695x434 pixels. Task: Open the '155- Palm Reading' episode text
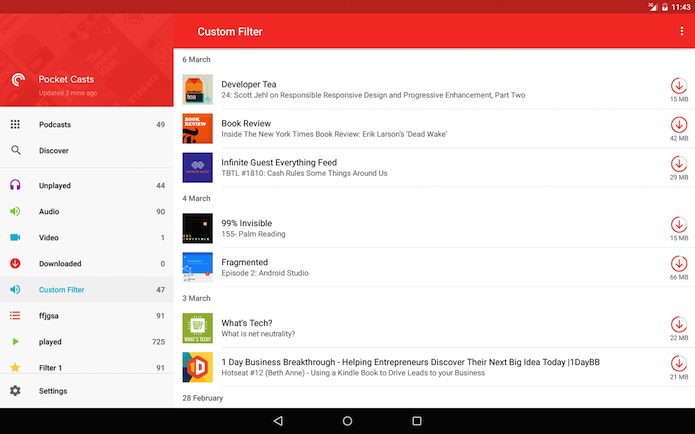click(253, 234)
